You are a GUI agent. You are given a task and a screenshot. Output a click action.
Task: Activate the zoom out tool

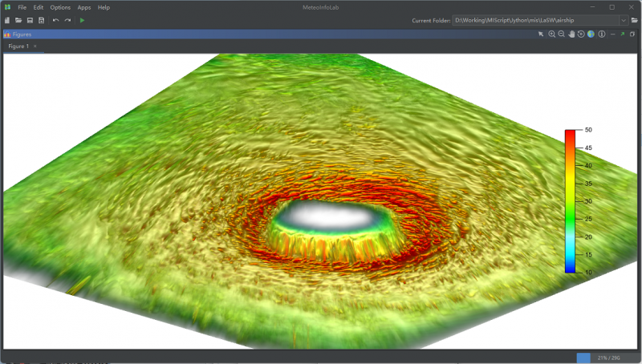[x=561, y=34]
